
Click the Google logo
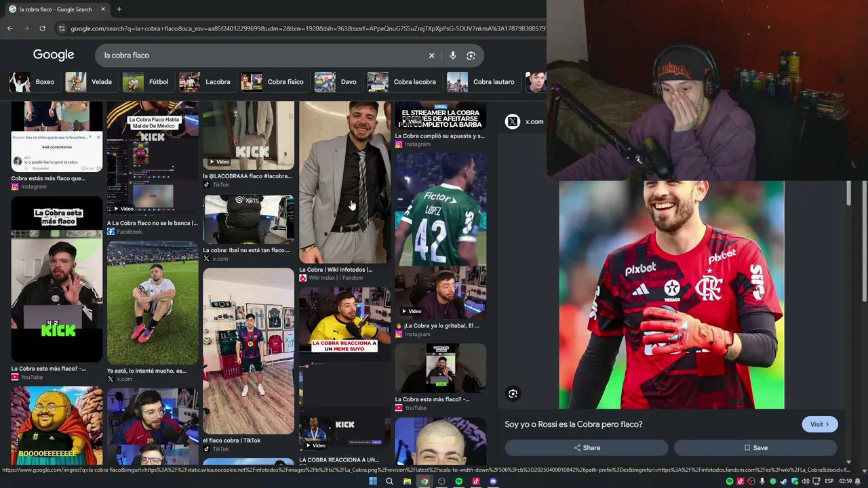point(54,55)
